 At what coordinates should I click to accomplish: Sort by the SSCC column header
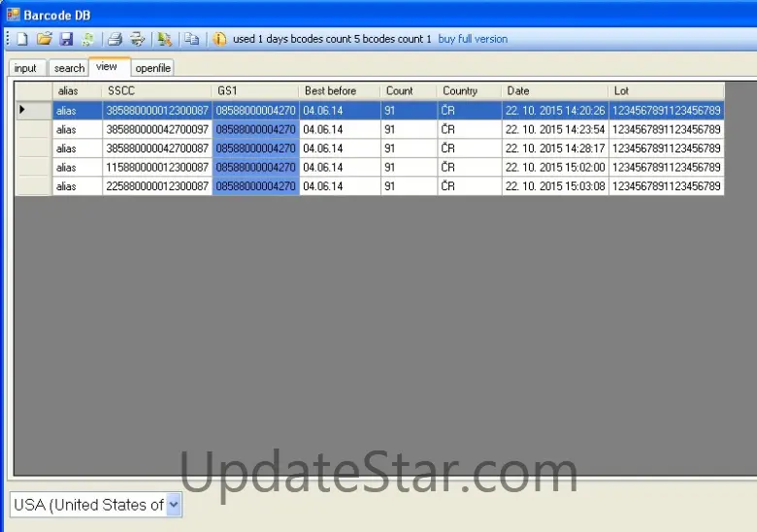click(157, 90)
